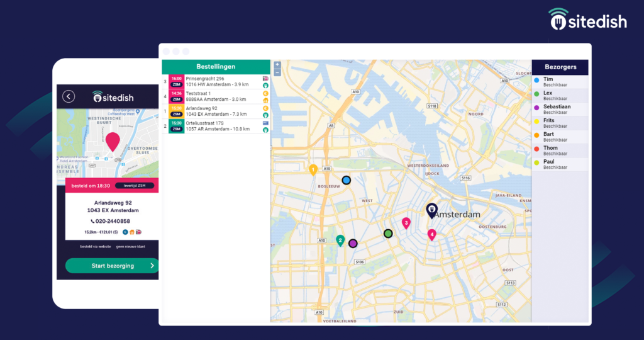
Task: Click the purple courier dot on map
Action: coord(353,244)
